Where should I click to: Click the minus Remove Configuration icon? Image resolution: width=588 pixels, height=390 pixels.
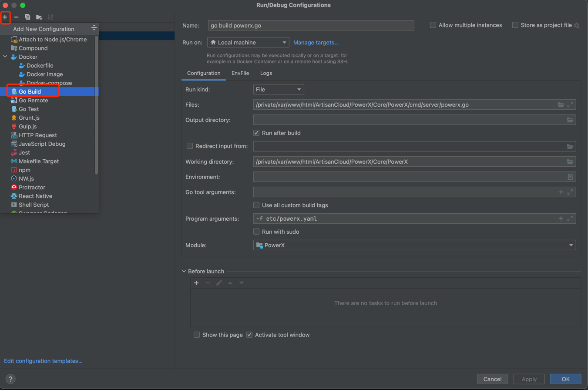(x=16, y=17)
